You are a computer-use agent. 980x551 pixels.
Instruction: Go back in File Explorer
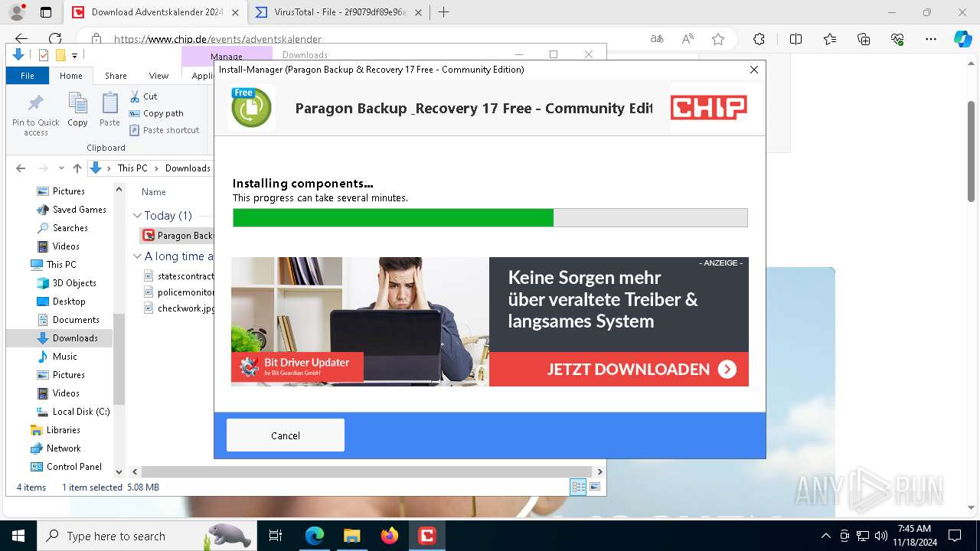click(21, 168)
